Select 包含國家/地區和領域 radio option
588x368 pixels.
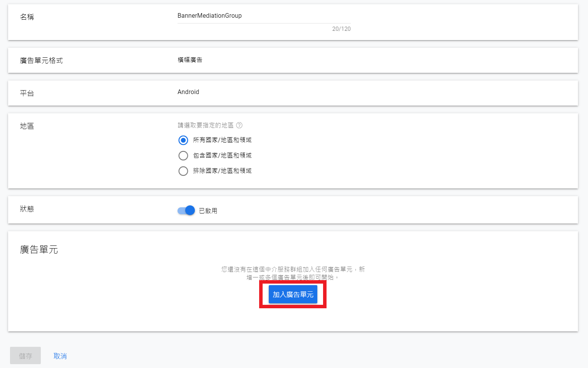[x=183, y=155]
